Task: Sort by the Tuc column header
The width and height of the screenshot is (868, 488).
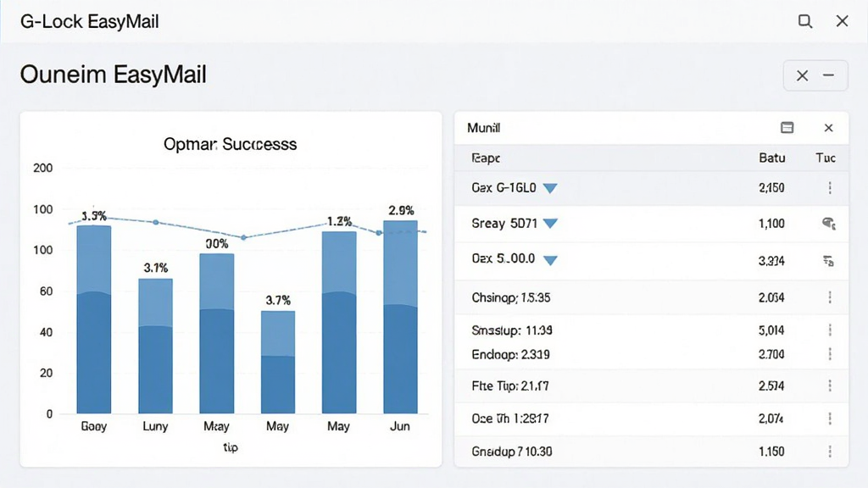Action: pyautogui.click(x=826, y=158)
